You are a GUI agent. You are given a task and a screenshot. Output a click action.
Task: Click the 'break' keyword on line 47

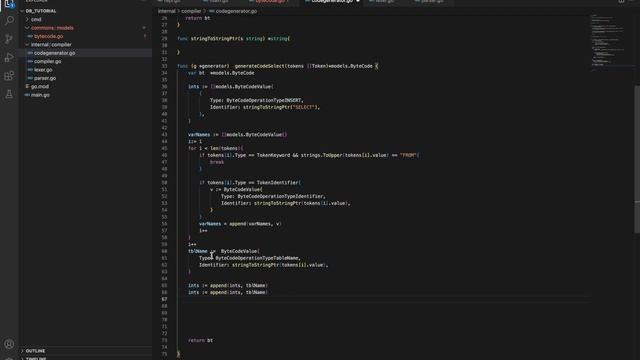[217, 162]
